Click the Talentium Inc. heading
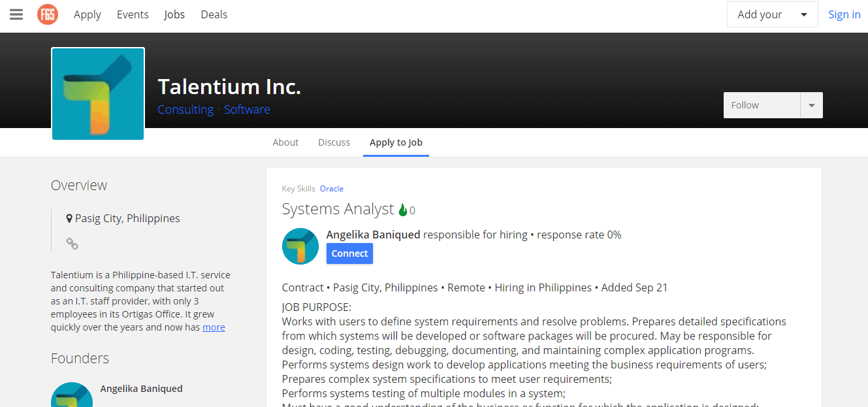Image resolution: width=868 pixels, height=407 pixels. tap(229, 87)
